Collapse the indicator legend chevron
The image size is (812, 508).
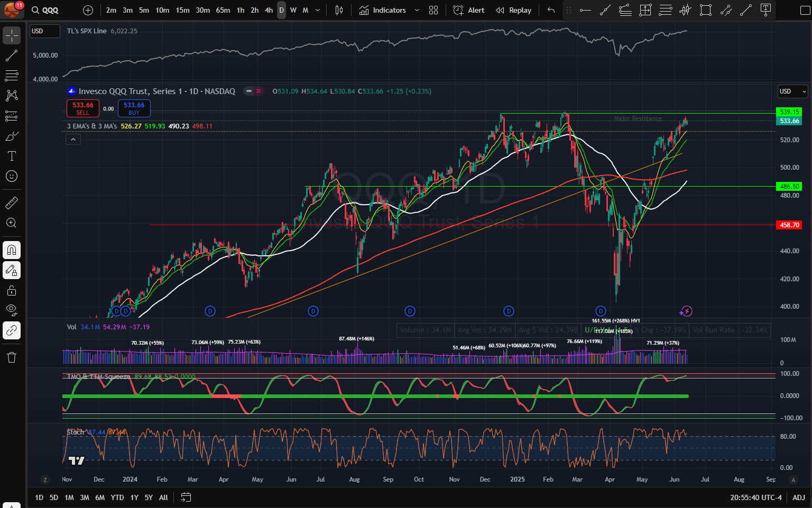[73, 140]
